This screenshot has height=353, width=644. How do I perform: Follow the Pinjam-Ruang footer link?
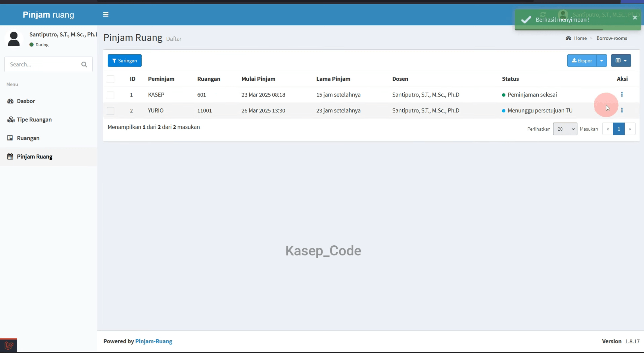154,341
